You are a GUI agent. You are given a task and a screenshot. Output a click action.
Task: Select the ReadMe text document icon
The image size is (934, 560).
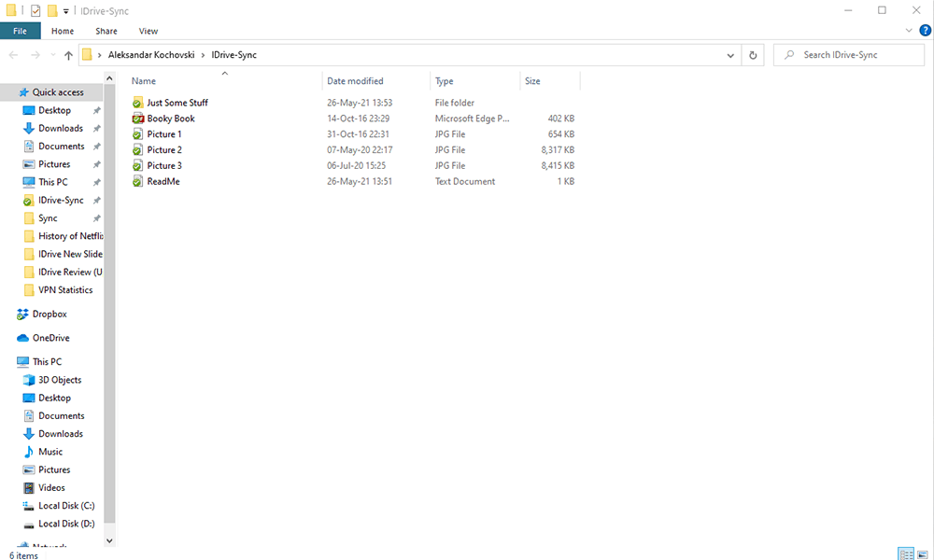137,181
